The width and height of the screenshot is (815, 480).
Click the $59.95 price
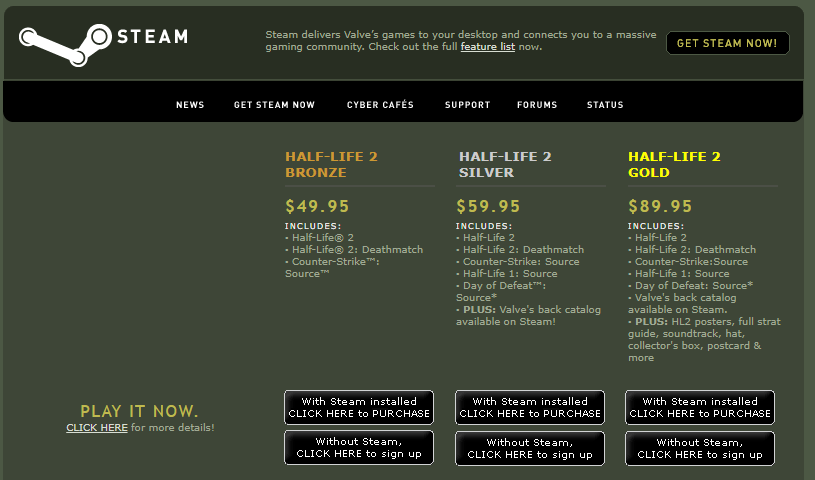pyautogui.click(x=488, y=206)
